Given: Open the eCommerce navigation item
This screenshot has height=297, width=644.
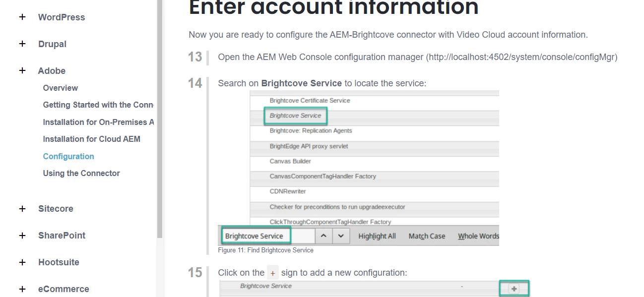Looking at the screenshot, I should (64, 289).
